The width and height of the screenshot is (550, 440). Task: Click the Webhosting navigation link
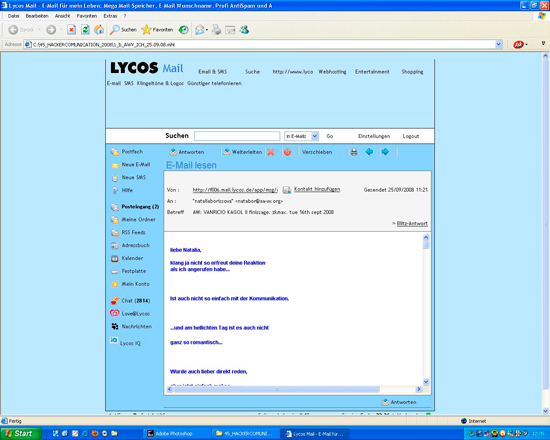click(x=332, y=72)
